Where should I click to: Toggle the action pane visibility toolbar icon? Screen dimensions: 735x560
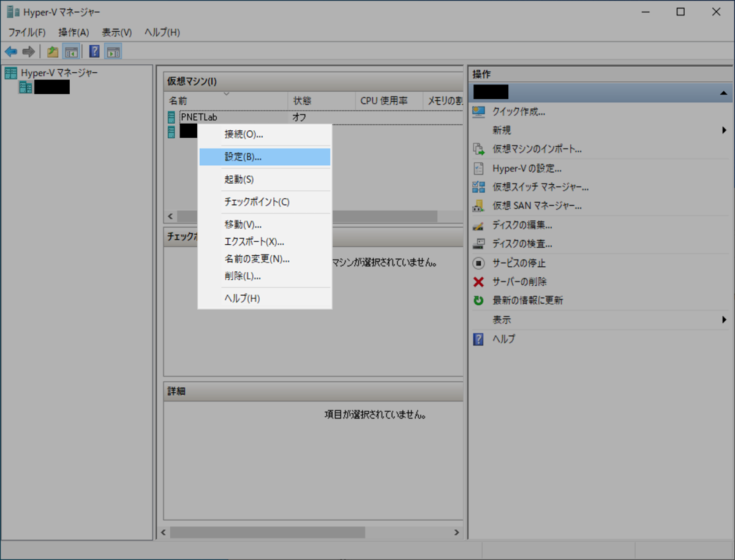(x=112, y=51)
